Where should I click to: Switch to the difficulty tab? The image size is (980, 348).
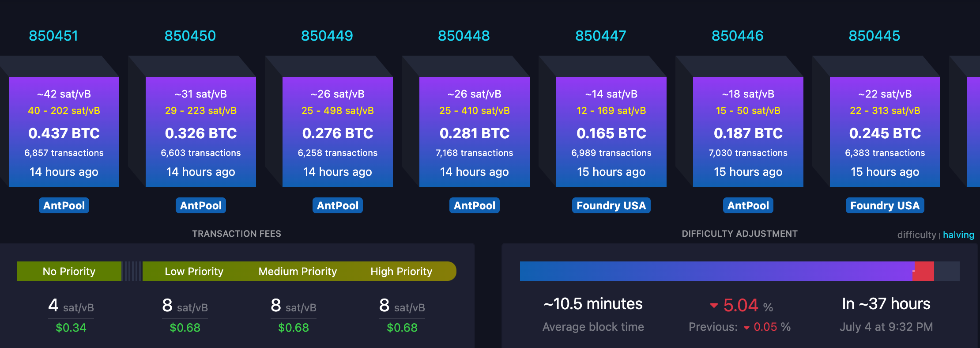click(x=916, y=235)
